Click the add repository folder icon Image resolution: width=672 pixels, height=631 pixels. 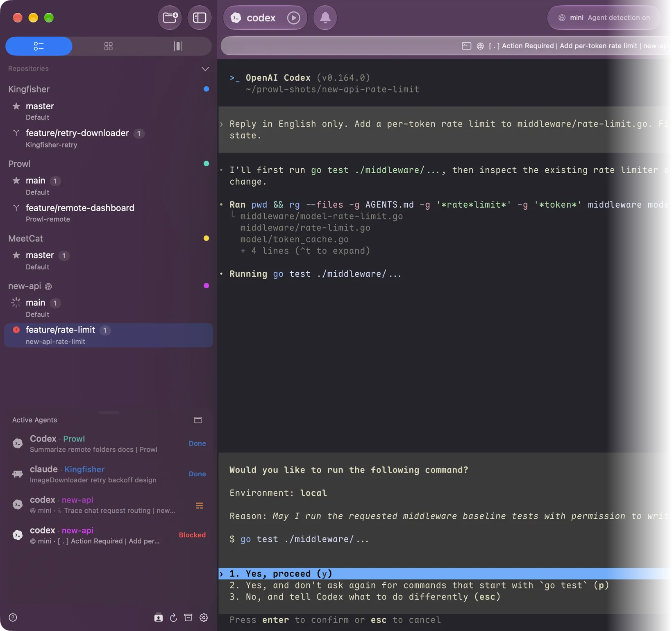(x=170, y=18)
